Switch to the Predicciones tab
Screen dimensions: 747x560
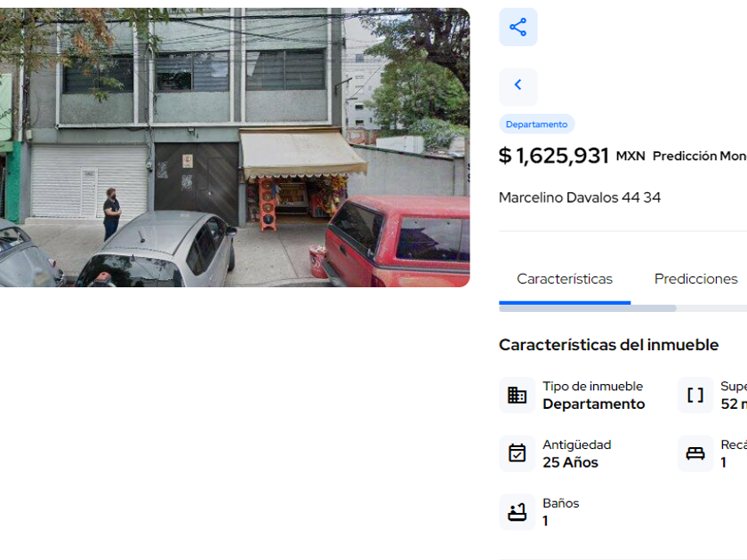[x=695, y=279]
